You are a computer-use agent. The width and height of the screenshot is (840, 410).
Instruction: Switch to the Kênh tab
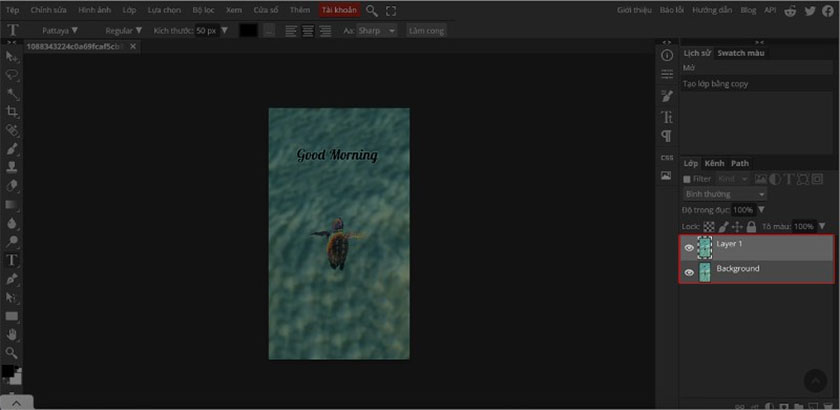pyautogui.click(x=714, y=163)
